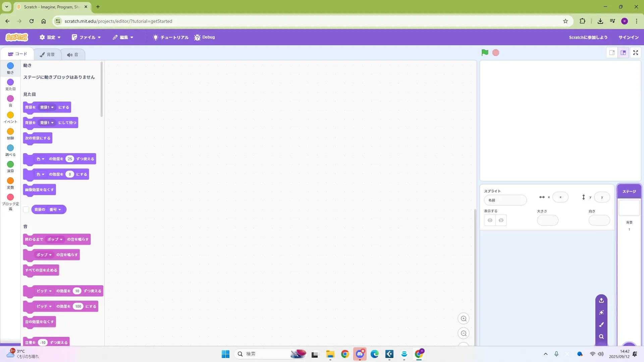Zoom in on the code workspace
The image size is (644, 362).
(464, 319)
